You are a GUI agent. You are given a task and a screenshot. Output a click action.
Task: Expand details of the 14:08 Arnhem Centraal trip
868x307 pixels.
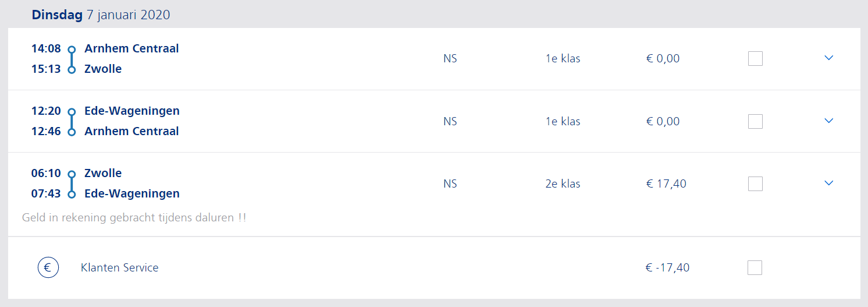tap(829, 58)
